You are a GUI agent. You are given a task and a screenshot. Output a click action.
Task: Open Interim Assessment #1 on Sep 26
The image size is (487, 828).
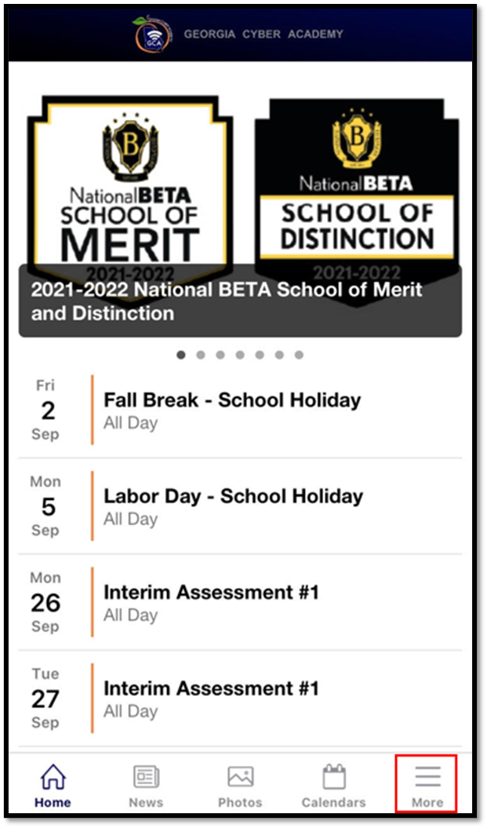(x=240, y=603)
